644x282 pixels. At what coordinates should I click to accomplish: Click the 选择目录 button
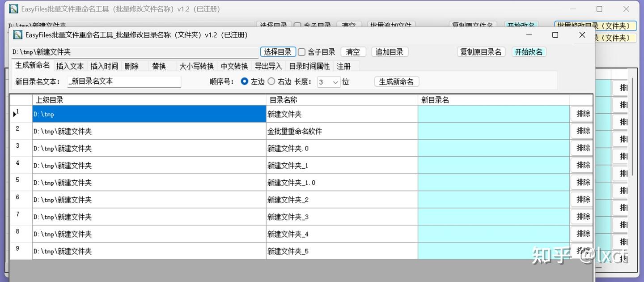pos(278,51)
